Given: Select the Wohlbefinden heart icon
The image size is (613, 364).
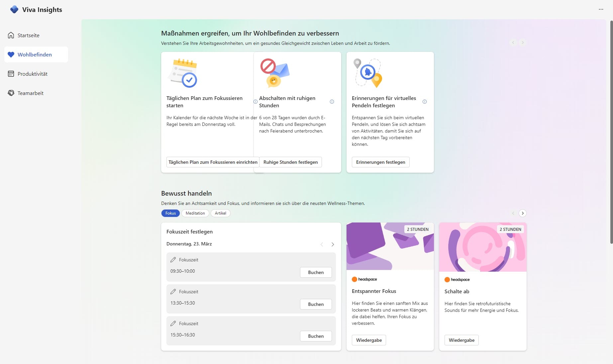Looking at the screenshot, I should click(x=11, y=54).
